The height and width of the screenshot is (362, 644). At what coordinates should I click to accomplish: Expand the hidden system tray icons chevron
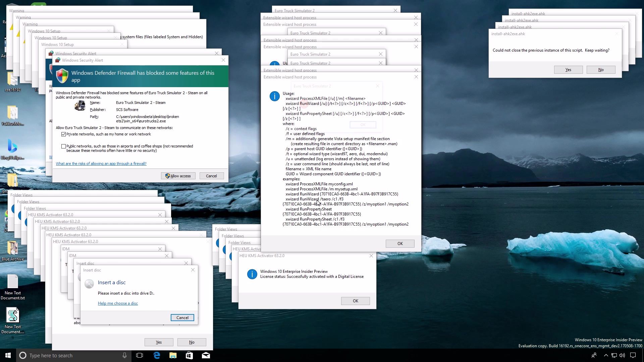pyautogui.click(x=606, y=355)
